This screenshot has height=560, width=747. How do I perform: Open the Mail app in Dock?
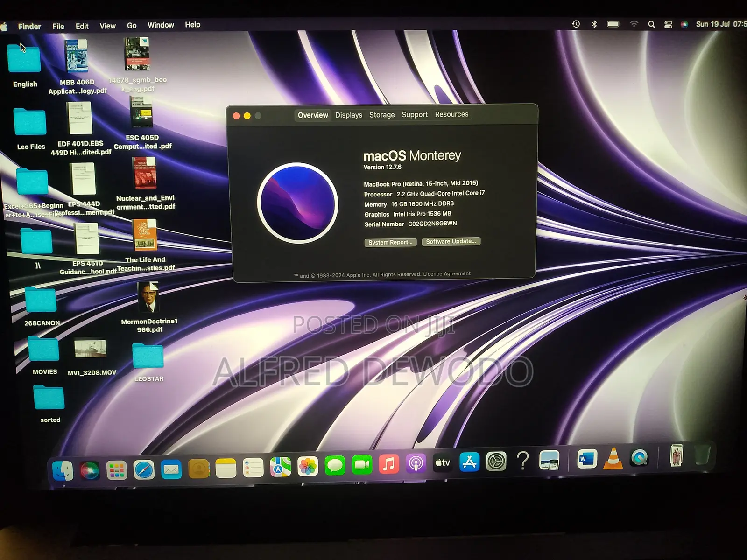171,469
